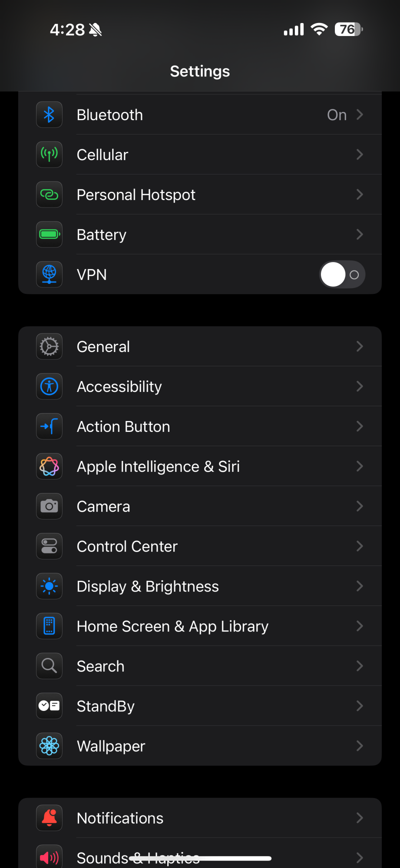This screenshot has height=868, width=400.
Task: Tap the Wallpaper flower icon
Action: [x=49, y=746]
